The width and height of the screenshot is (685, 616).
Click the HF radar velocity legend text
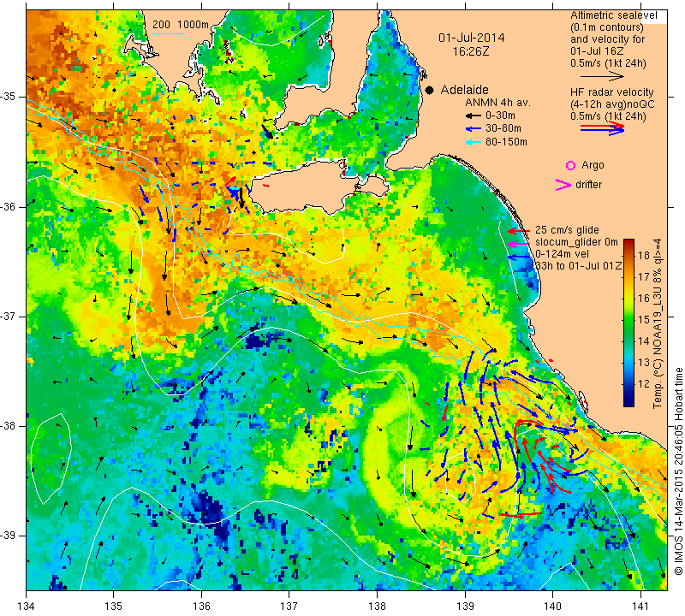pyautogui.click(x=611, y=92)
